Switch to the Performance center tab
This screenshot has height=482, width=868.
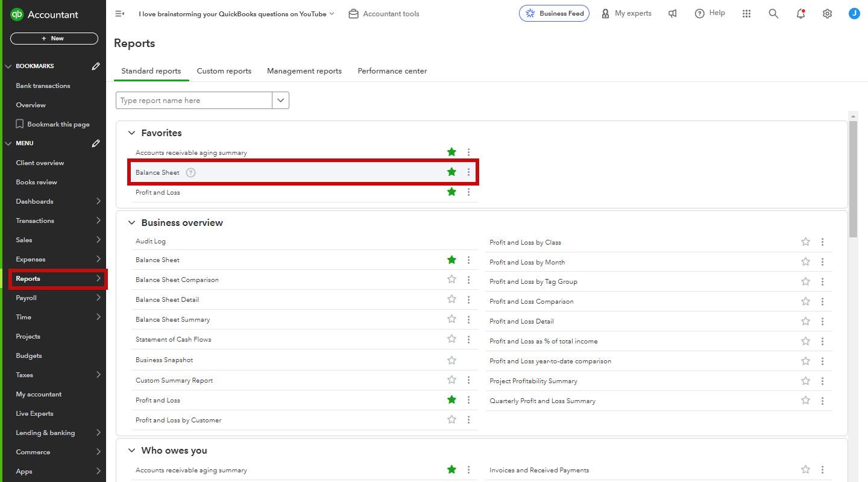pyautogui.click(x=392, y=71)
